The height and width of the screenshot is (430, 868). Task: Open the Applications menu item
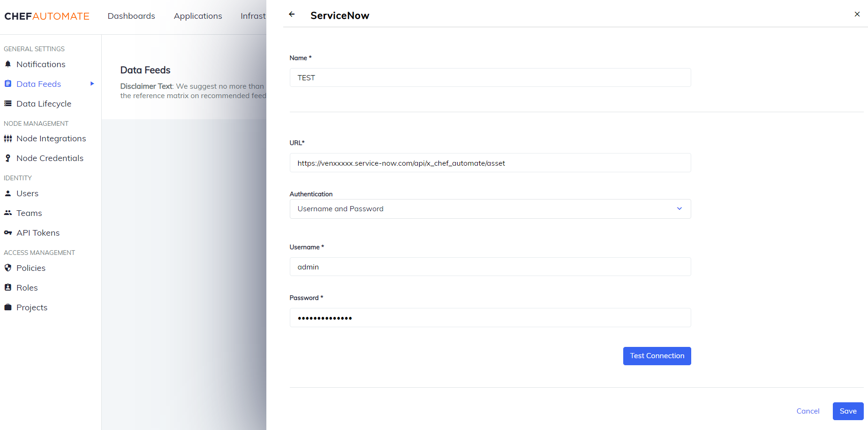click(197, 15)
